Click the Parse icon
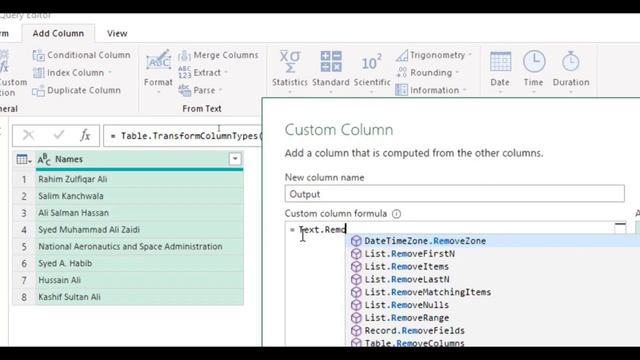This screenshot has height=360, width=640. tap(184, 90)
